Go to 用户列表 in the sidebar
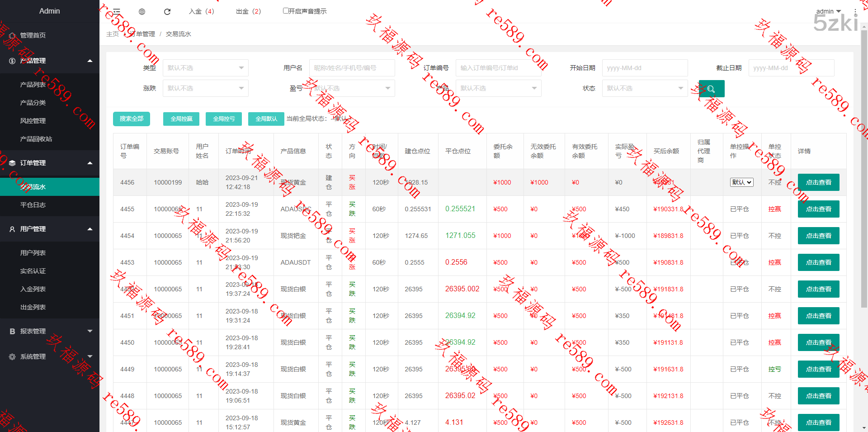The width and height of the screenshot is (868, 432). point(33,253)
